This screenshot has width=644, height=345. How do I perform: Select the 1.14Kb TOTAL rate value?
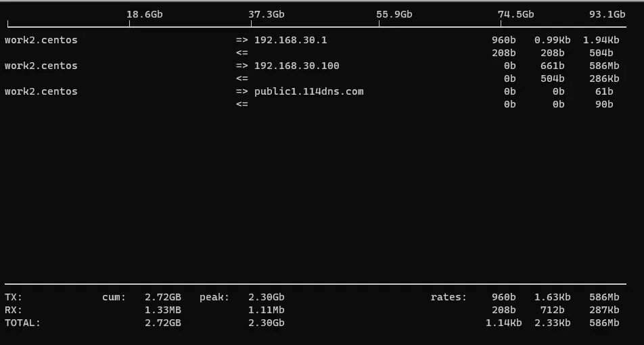pos(503,323)
